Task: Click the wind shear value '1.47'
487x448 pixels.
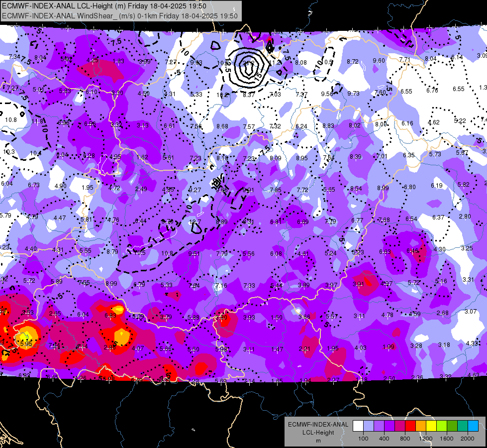Action: tap(277, 349)
